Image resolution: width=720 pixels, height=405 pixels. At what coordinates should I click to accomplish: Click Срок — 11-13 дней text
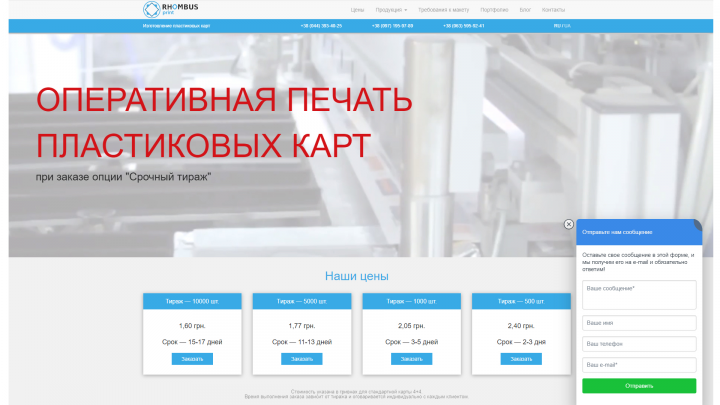[x=302, y=342]
